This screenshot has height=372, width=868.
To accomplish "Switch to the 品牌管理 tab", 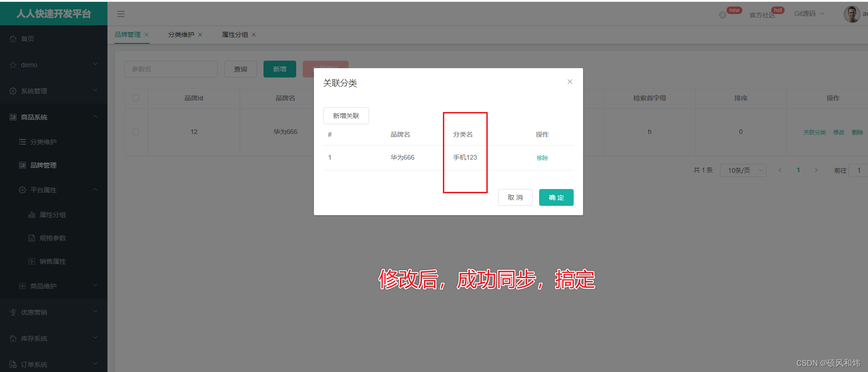I will (128, 35).
